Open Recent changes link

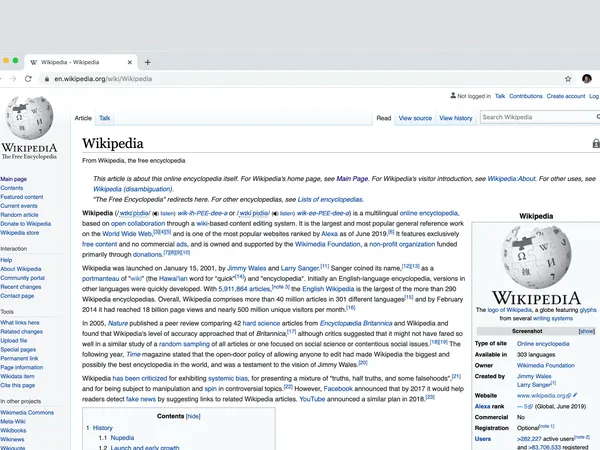click(x=21, y=287)
